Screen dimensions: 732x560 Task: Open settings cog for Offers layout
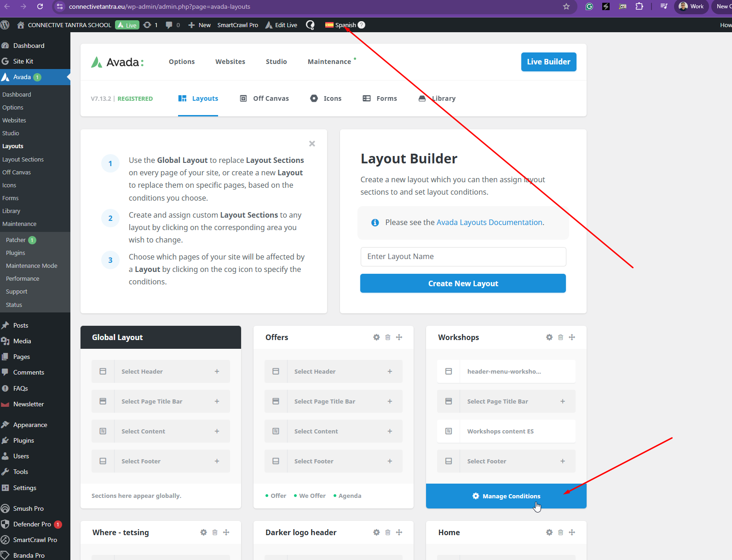(x=376, y=337)
